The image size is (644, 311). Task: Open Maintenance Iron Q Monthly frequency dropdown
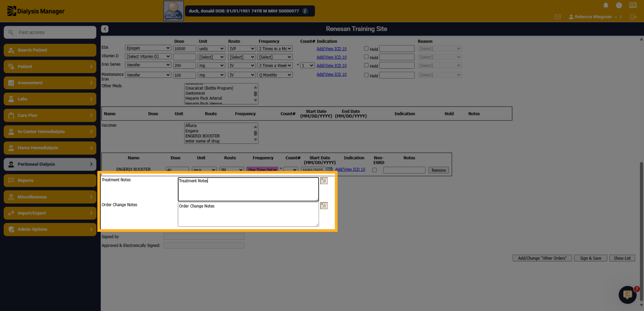275,75
